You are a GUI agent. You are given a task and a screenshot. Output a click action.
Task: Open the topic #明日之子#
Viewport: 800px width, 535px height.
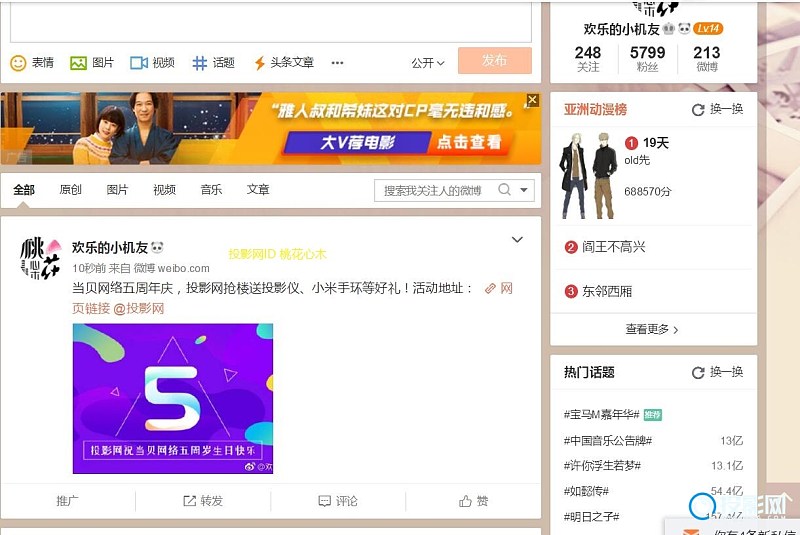click(591, 517)
